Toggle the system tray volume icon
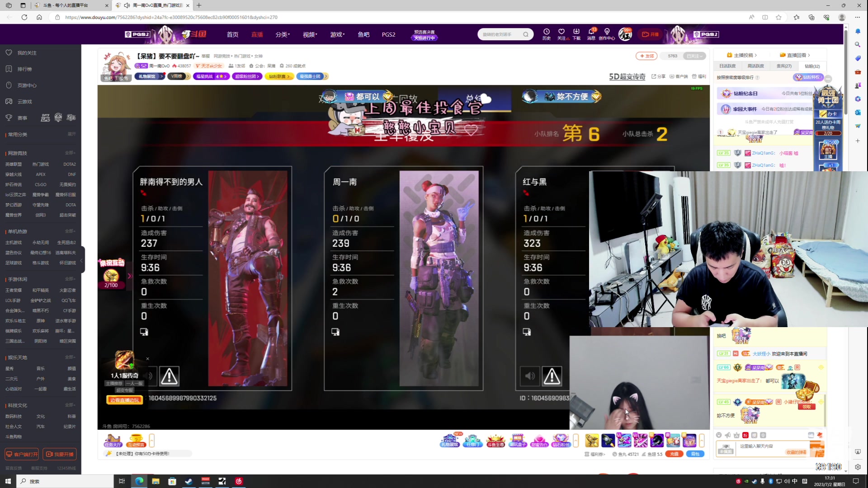 (x=787, y=481)
